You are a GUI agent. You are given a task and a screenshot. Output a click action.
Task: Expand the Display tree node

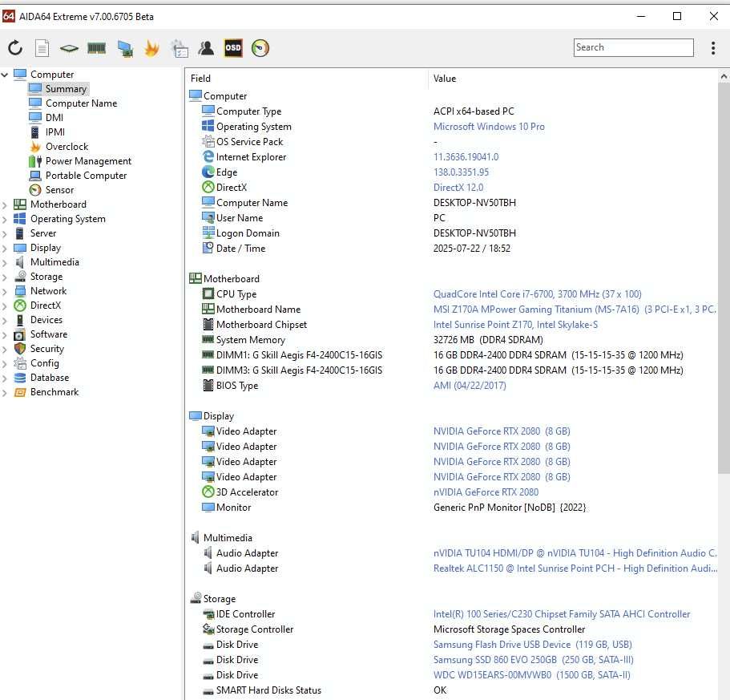5,248
